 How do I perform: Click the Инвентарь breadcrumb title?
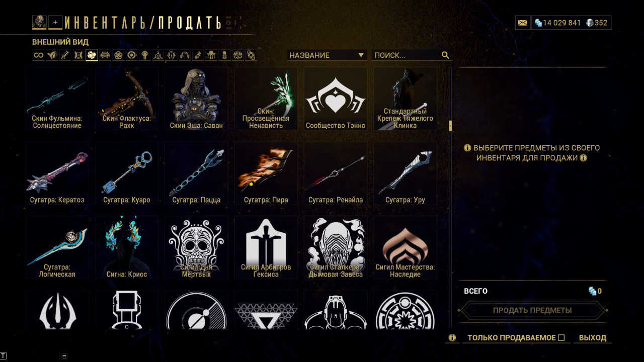pos(108,23)
